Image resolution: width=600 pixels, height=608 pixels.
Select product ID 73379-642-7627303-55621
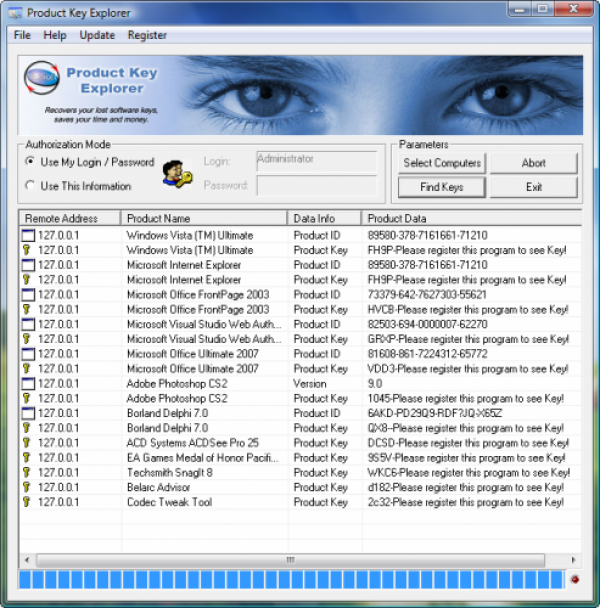click(x=427, y=295)
